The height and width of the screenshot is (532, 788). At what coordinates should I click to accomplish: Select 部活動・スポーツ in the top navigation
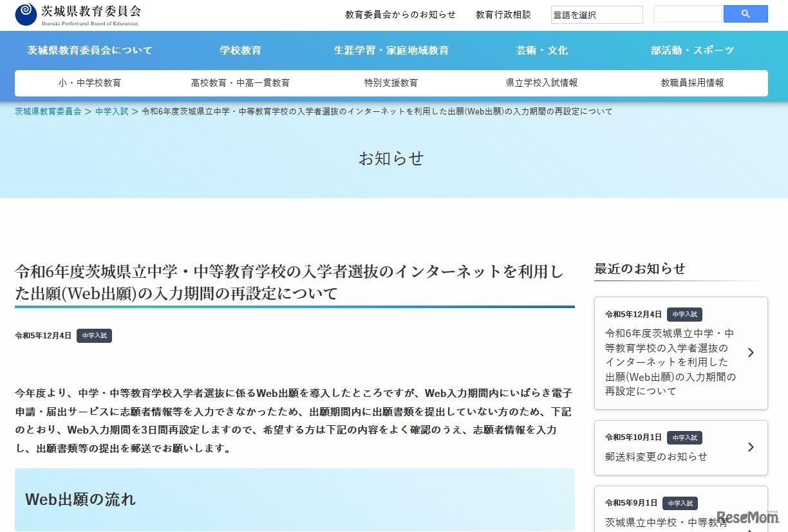693,50
